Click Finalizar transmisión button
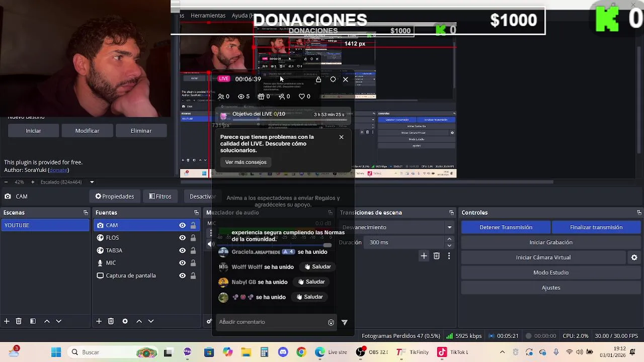The image size is (644, 362). (596, 227)
